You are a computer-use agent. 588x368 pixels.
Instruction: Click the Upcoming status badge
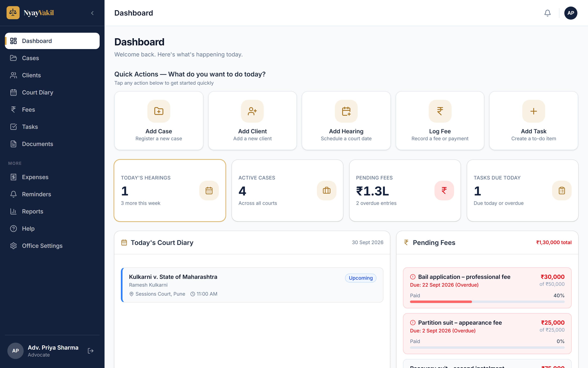[361, 278]
